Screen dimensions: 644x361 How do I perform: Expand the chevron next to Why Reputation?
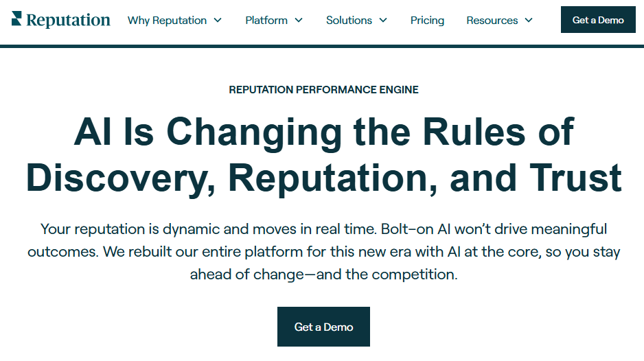218,20
